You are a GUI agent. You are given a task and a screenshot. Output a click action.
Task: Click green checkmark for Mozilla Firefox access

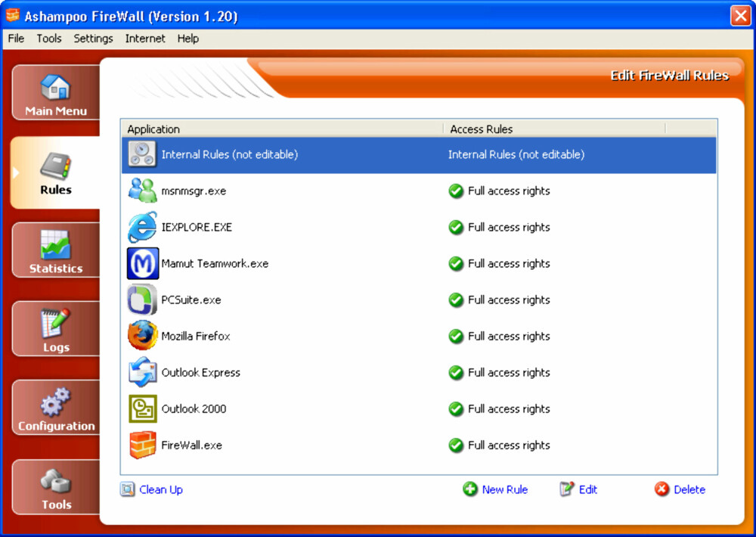point(456,337)
